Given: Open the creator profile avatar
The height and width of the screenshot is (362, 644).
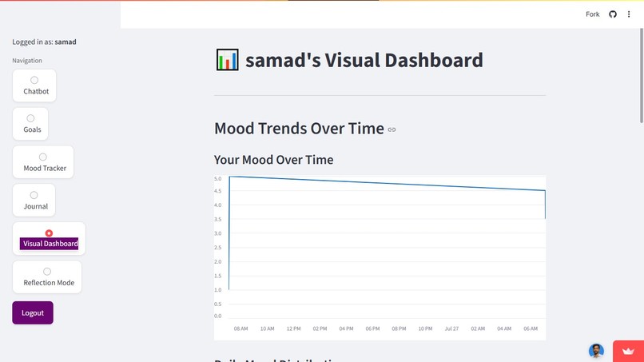Looking at the screenshot, I should click(596, 351).
